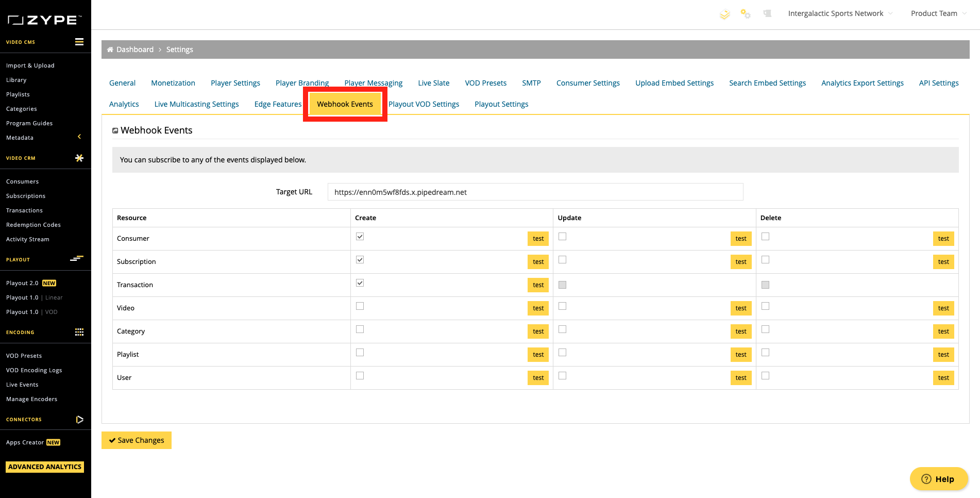This screenshot has height=498, width=980.
Task: Open Transactions in sidebar
Action: [x=24, y=210]
